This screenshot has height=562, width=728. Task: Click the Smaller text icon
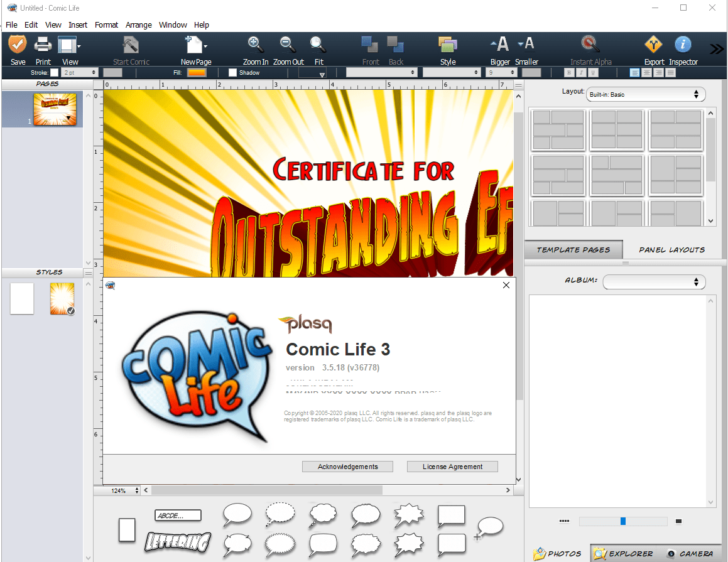click(526, 43)
